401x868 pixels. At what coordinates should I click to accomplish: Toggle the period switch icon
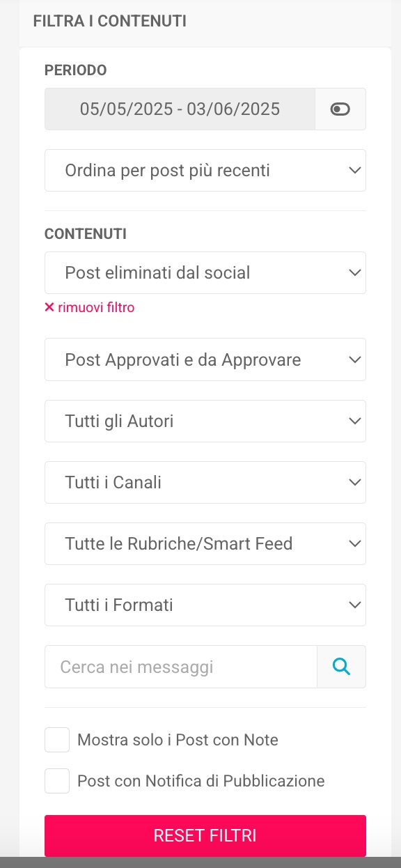click(340, 109)
